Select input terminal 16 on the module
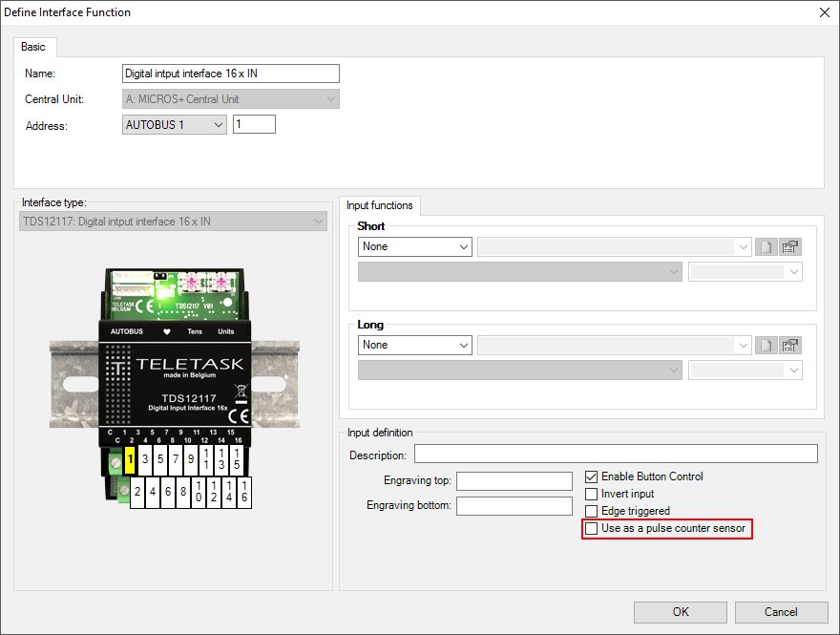The height and width of the screenshot is (635, 840). click(244, 493)
